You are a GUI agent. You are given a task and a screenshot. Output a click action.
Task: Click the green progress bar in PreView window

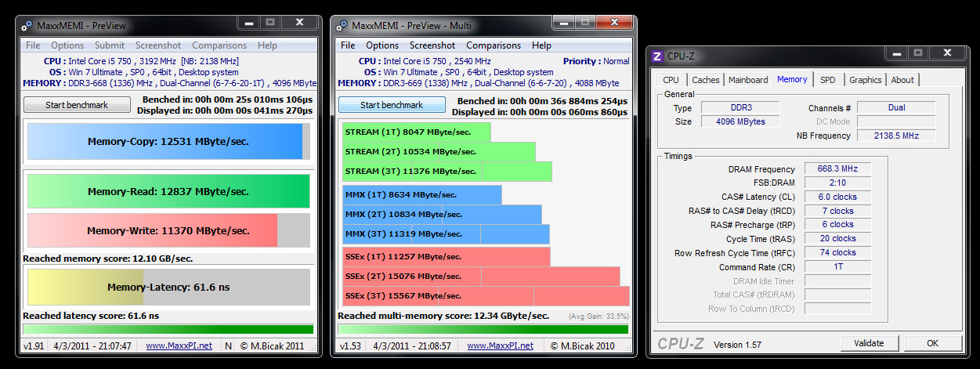168,330
